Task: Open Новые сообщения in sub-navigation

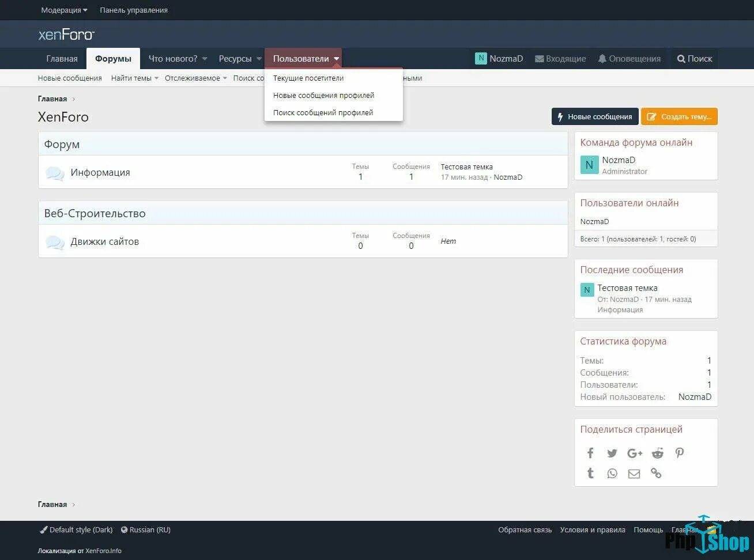Action: pyautogui.click(x=70, y=78)
